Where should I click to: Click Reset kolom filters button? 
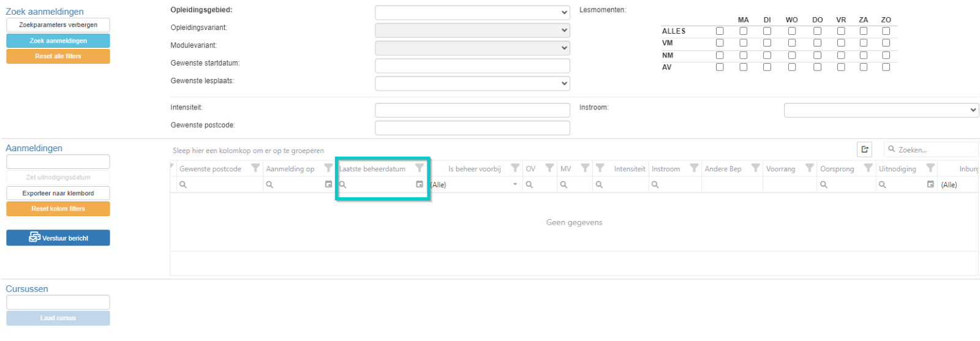coord(58,209)
